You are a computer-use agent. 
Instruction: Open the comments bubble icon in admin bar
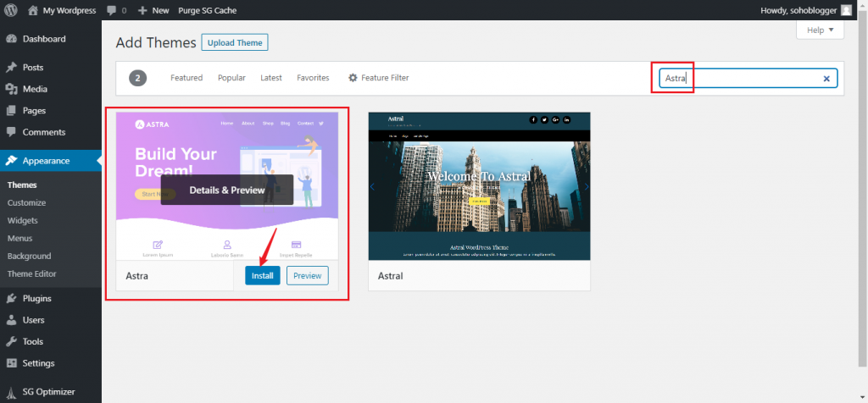pos(112,10)
